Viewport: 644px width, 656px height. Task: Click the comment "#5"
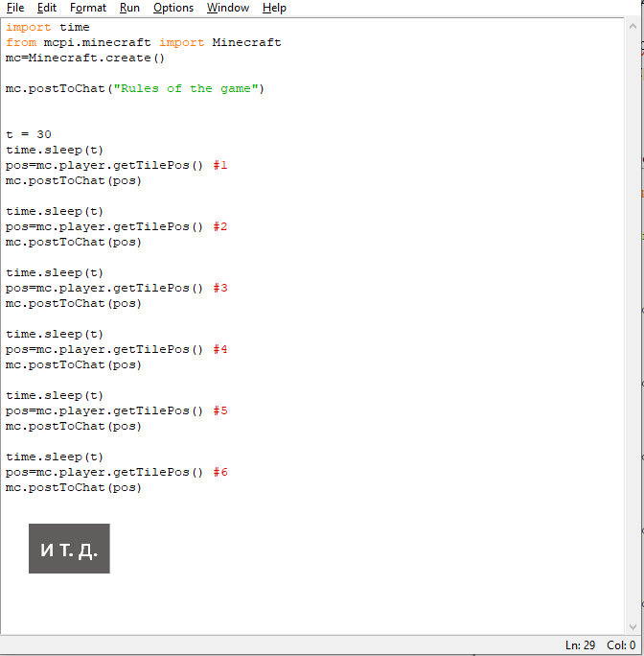220,410
